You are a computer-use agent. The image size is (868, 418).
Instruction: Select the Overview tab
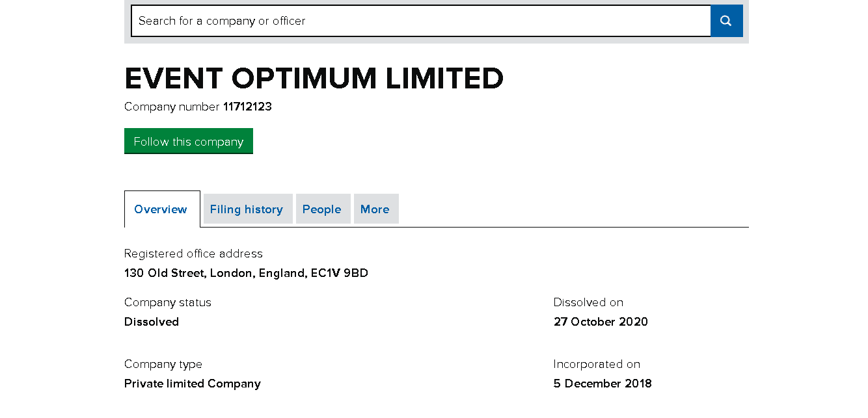[161, 209]
